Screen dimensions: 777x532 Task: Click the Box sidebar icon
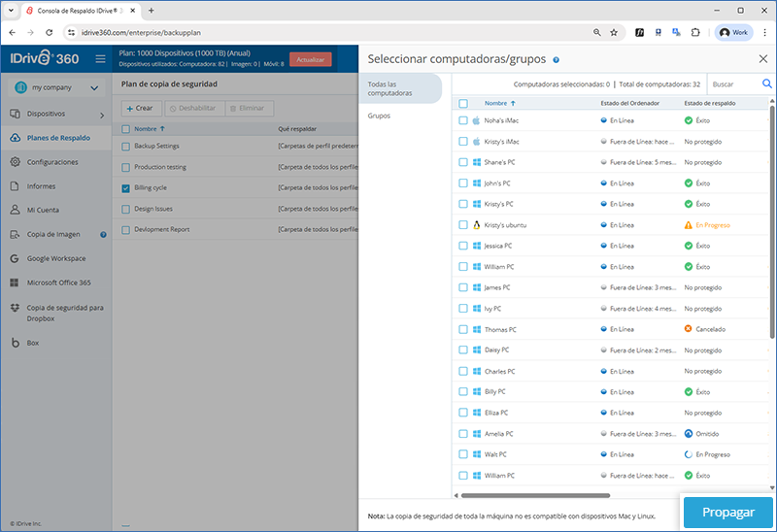point(16,343)
